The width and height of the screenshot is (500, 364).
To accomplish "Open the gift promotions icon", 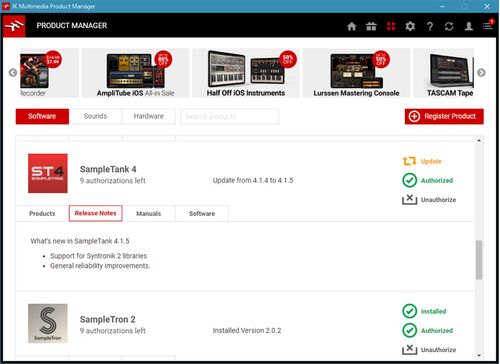I will point(371,26).
